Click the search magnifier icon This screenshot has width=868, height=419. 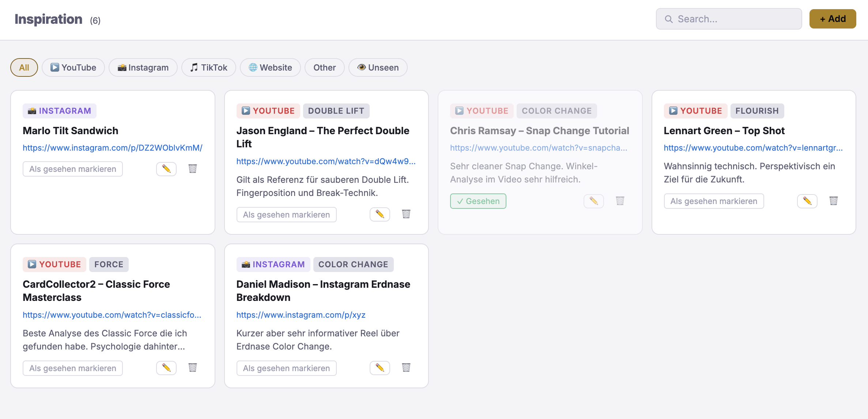669,19
